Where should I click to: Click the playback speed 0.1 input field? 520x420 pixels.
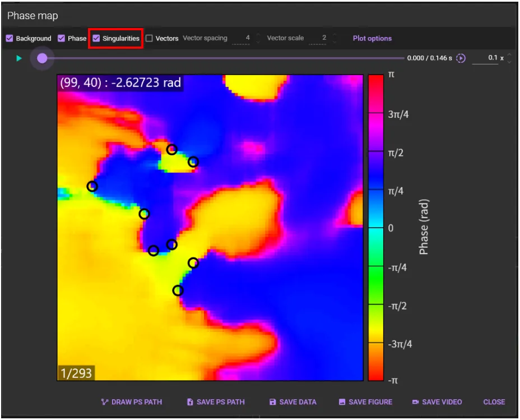tap(486, 58)
